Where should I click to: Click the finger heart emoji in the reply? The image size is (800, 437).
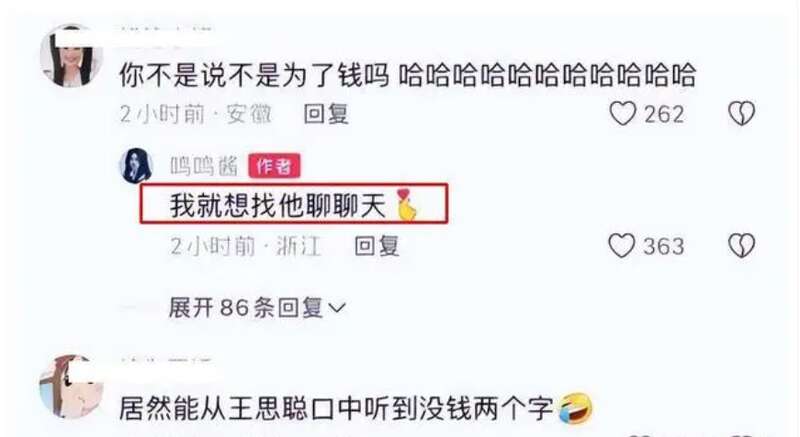tap(407, 205)
